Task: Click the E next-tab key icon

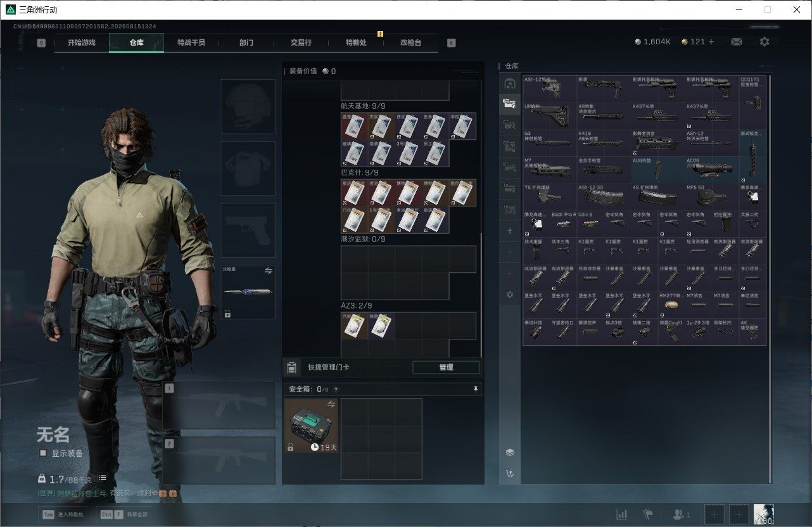Action: click(x=451, y=43)
